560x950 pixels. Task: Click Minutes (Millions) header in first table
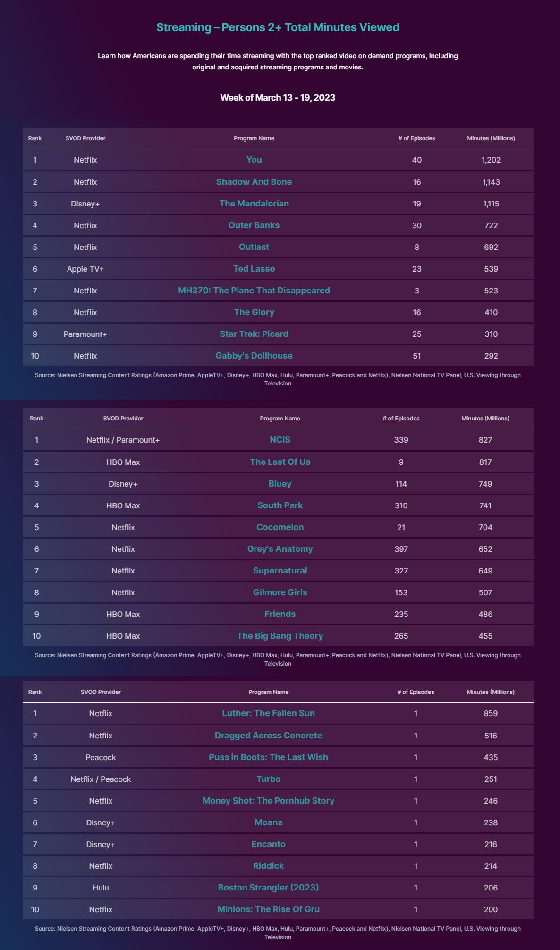tap(491, 138)
